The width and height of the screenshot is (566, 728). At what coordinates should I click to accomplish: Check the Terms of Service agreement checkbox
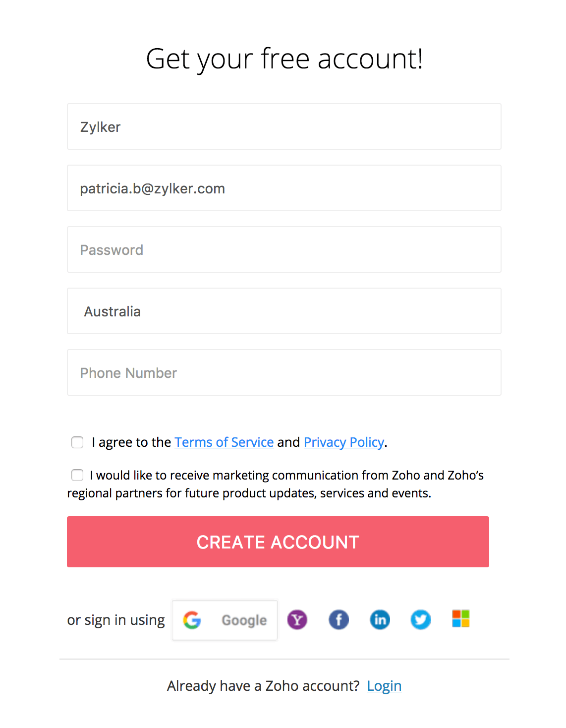(x=77, y=442)
